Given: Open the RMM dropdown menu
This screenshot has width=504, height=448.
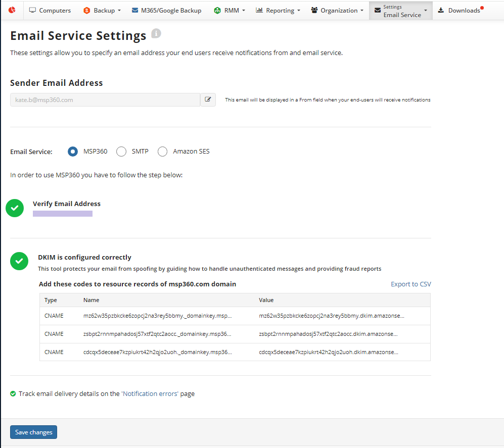Looking at the screenshot, I should click(229, 10).
